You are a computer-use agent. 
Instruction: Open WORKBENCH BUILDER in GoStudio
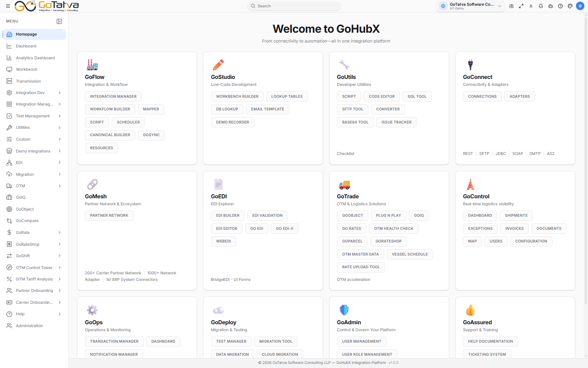[237, 96]
